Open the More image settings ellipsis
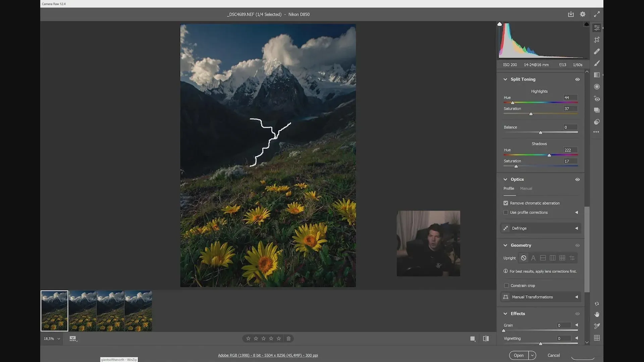Image resolution: width=644 pixels, height=362 pixels. (596, 132)
